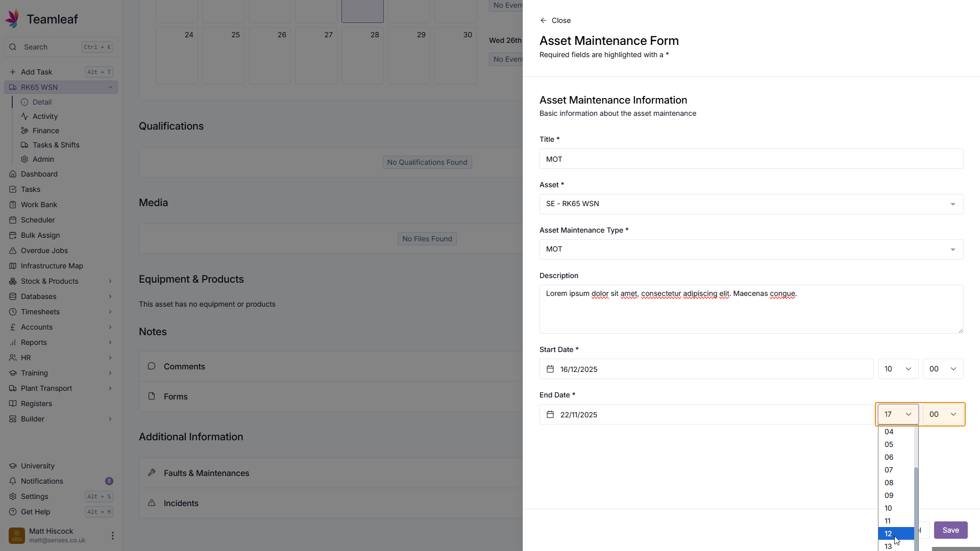Click the Notifications bell icon

(x=13, y=481)
